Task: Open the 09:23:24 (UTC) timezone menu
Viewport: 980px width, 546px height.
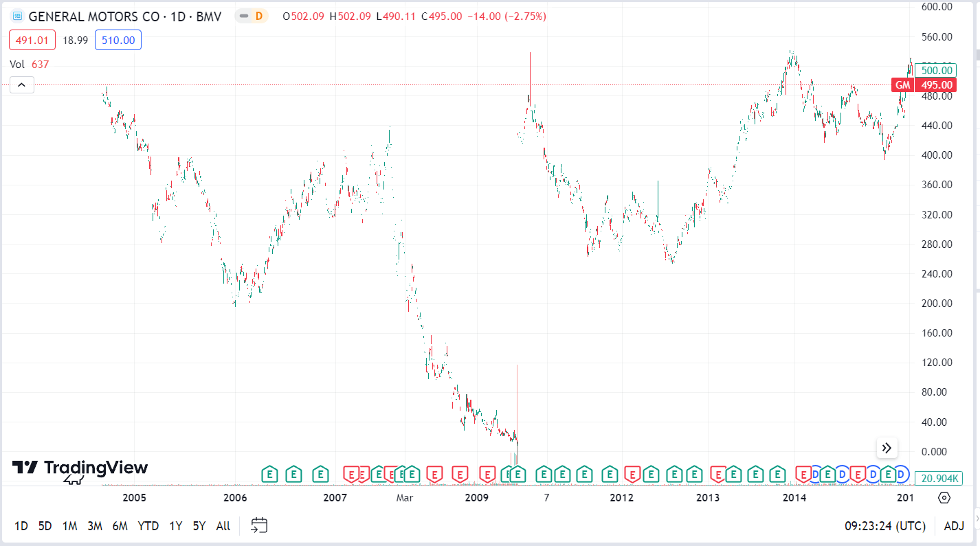Action: point(885,526)
